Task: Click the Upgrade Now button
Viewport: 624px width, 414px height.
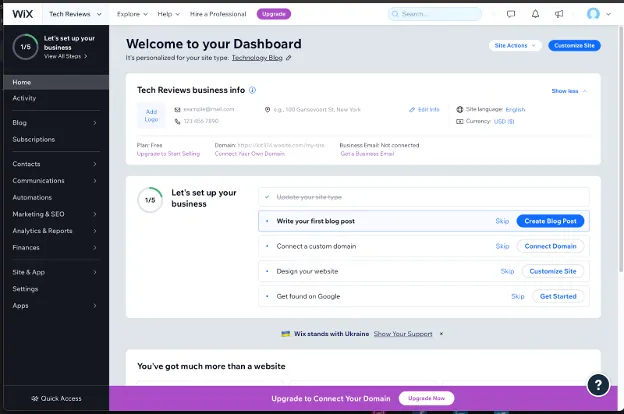Action: [x=426, y=398]
